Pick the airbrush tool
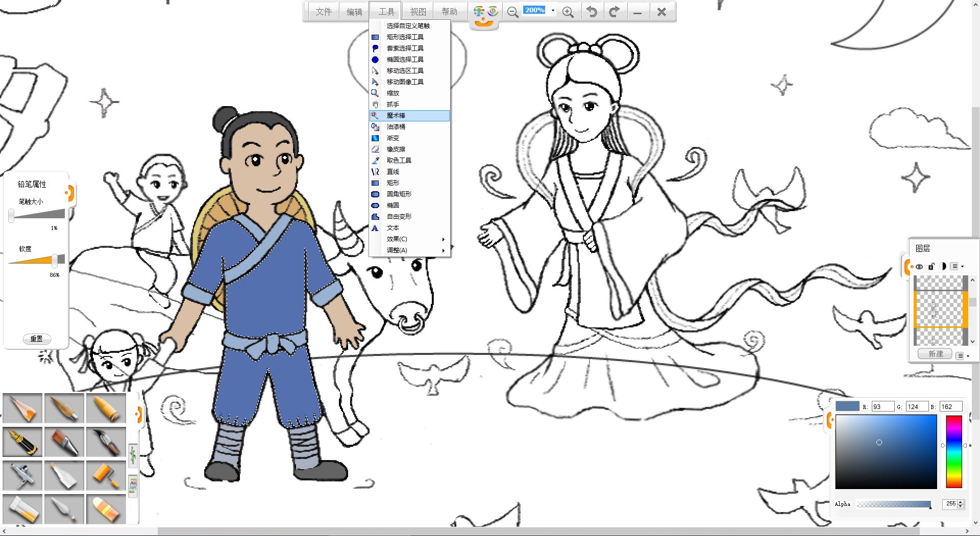The image size is (980, 536). pyautogui.click(x=23, y=475)
